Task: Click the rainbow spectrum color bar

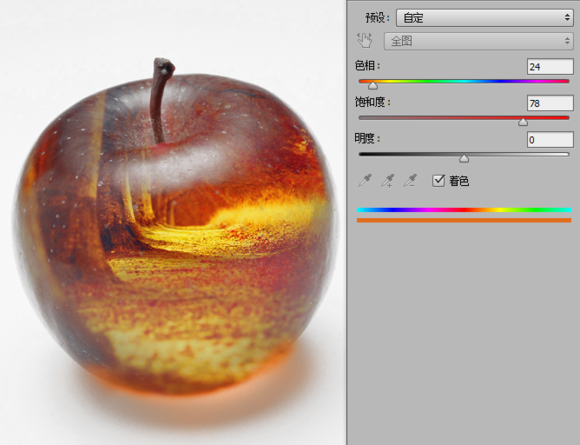Action: click(464, 210)
